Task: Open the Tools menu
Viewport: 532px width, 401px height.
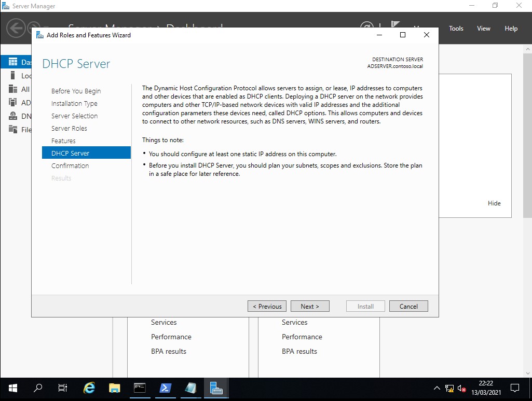Action: pyautogui.click(x=456, y=29)
